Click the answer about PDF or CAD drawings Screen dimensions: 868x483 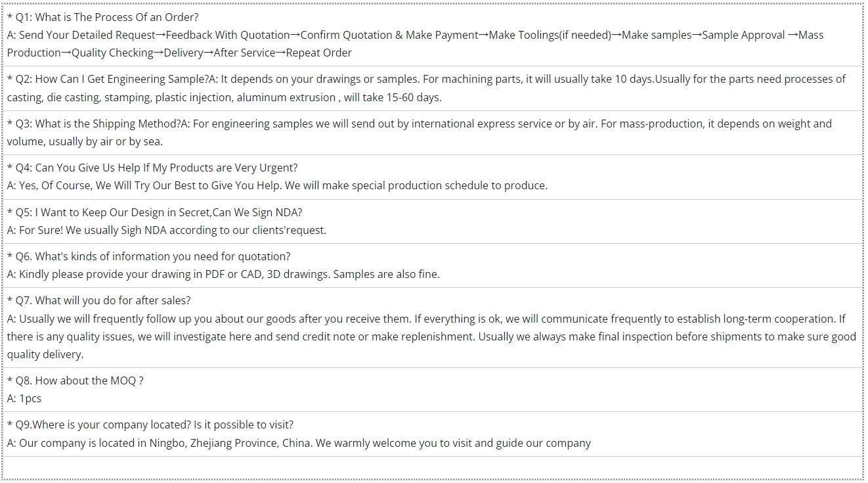(223, 274)
